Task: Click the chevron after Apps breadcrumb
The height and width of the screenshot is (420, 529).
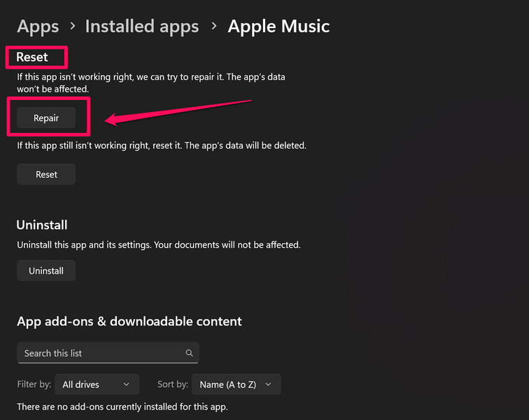Action: coord(72,27)
